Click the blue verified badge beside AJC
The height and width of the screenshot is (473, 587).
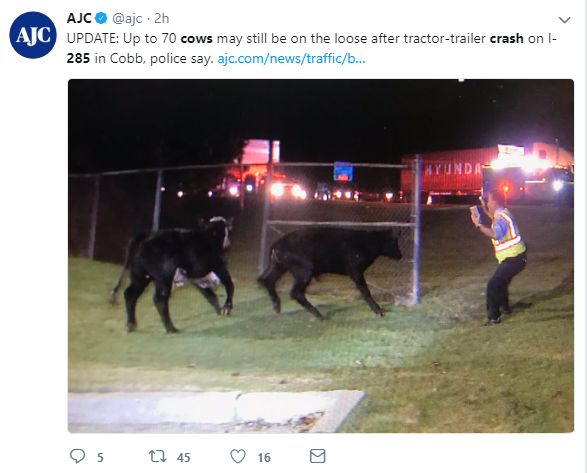[101, 18]
